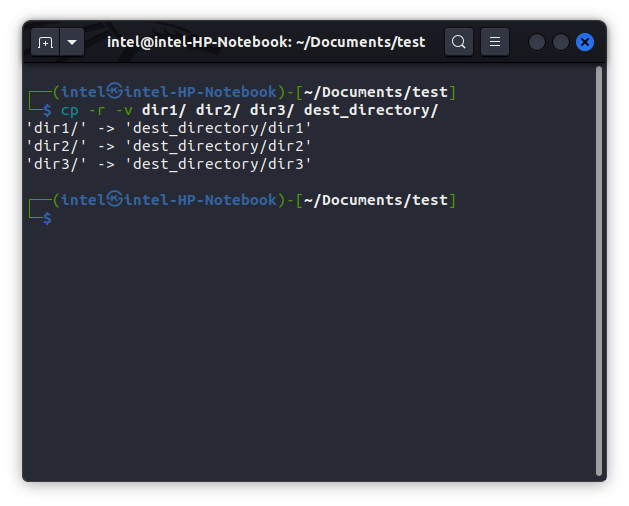The image size is (629, 506).
Task: Click the -v flag in the command
Action: coord(125,110)
